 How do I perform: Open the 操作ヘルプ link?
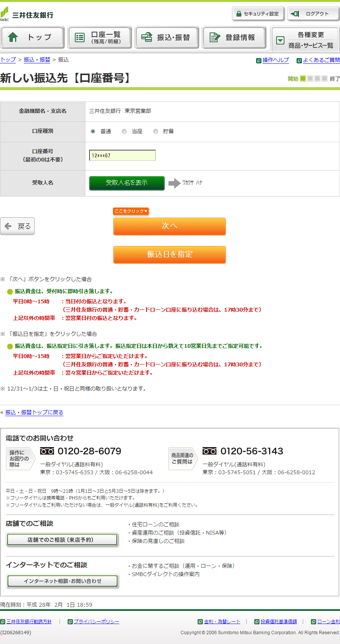(276, 60)
